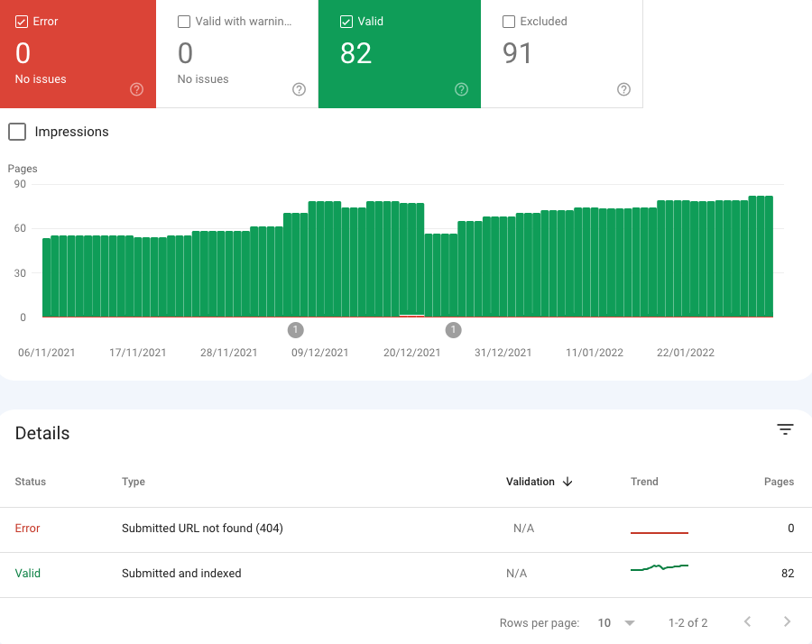Click the 91 Excluded count
This screenshot has width=812, height=644.
517,53
